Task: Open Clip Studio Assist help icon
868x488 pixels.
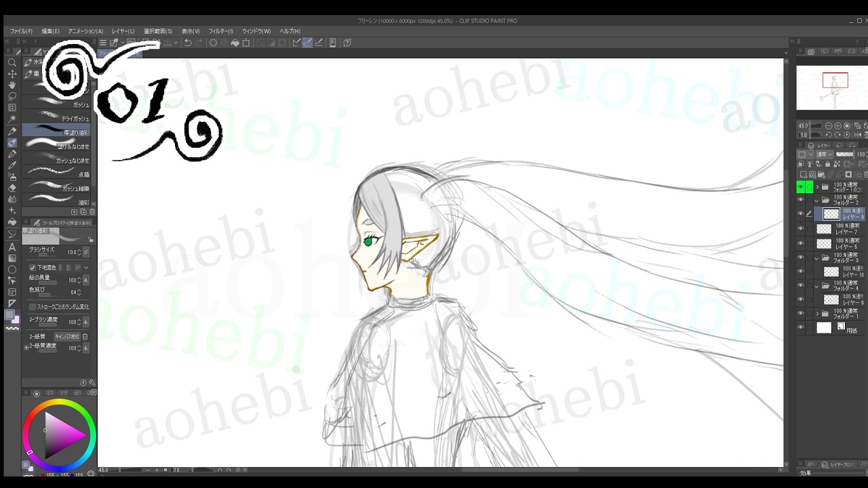Action: 347,43
